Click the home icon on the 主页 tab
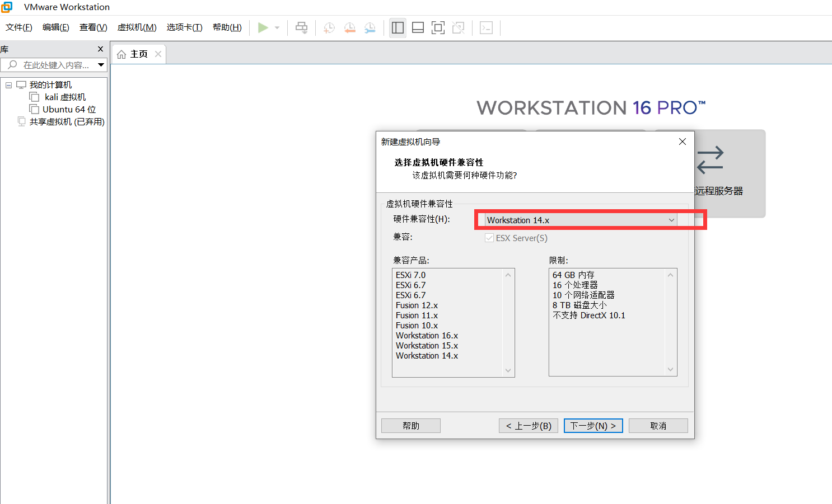 121,54
